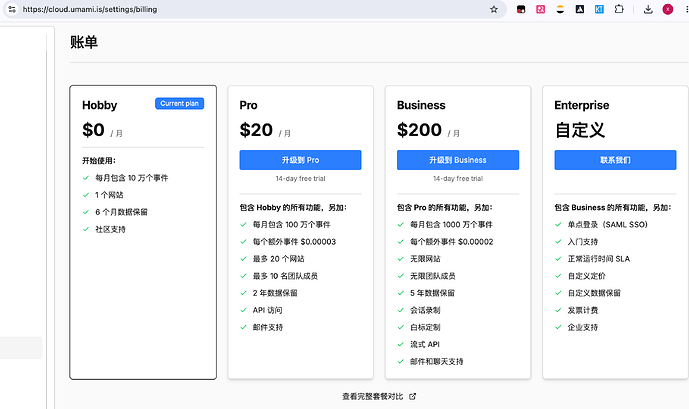
Task: Click the 邮件支持 feature in Pro
Action: [268, 327]
